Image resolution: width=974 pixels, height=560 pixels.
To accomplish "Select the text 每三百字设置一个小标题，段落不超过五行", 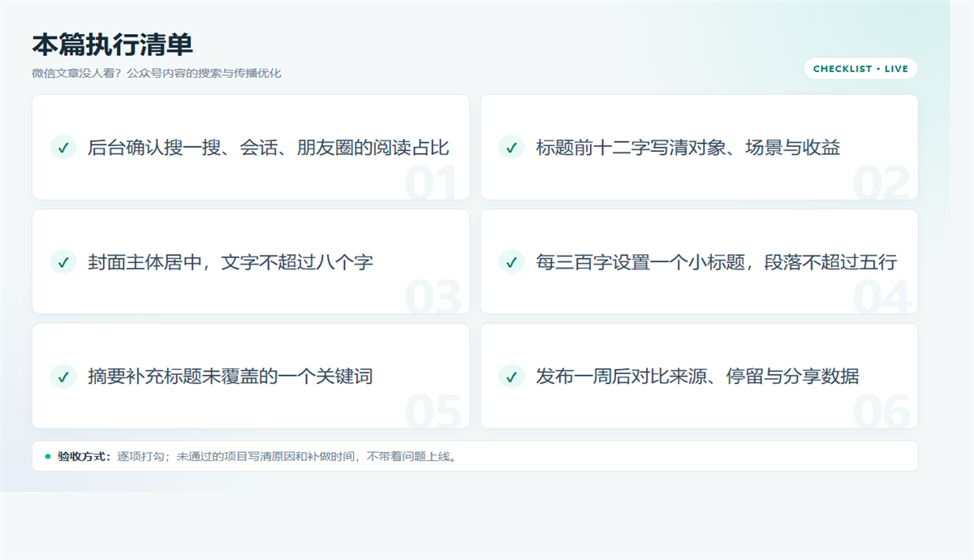I will (x=717, y=262).
